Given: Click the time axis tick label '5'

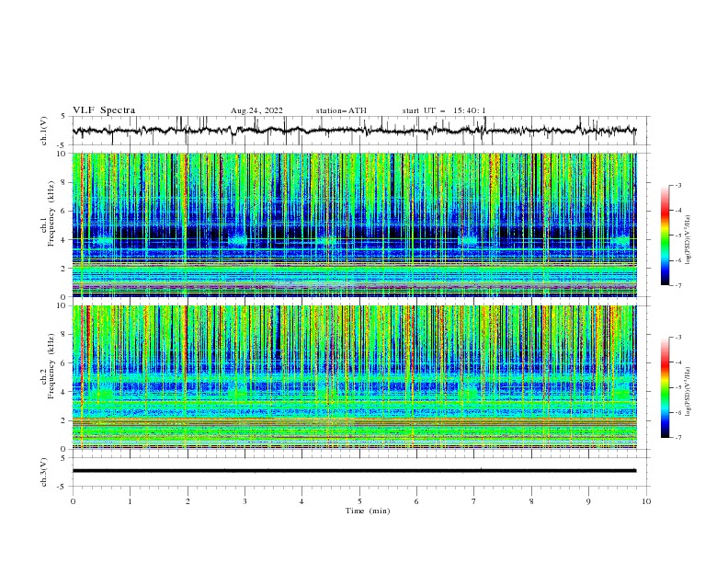Looking at the screenshot, I should tap(359, 501).
